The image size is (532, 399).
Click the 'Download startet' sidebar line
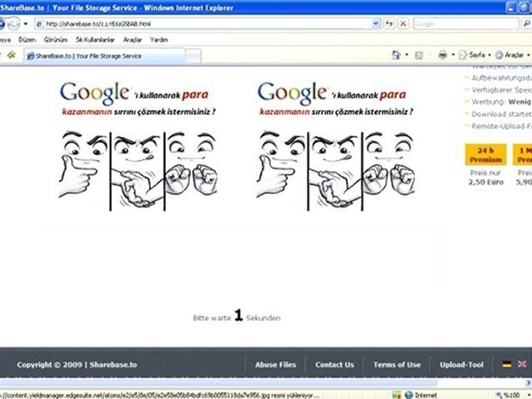501,114
